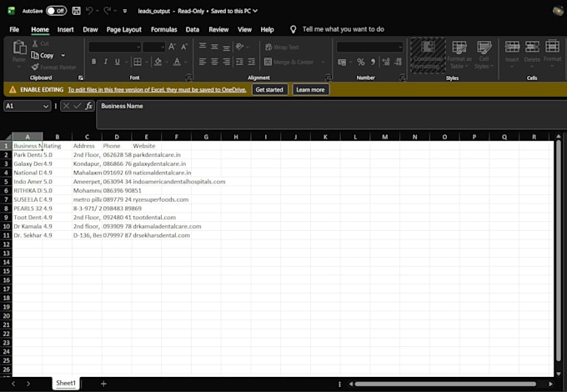The width and height of the screenshot is (567, 392).
Task: Toggle Wrap Text
Action: 282,47
